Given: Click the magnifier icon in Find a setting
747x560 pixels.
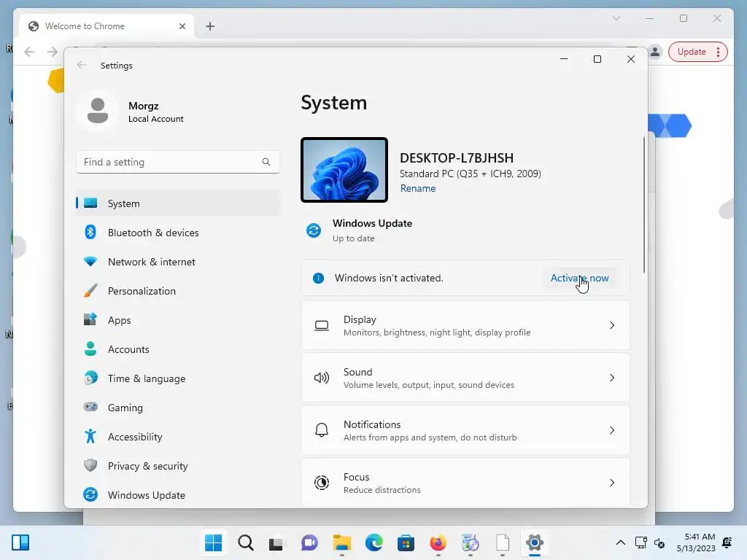Looking at the screenshot, I should pyautogui.click(x=266, y=162).
